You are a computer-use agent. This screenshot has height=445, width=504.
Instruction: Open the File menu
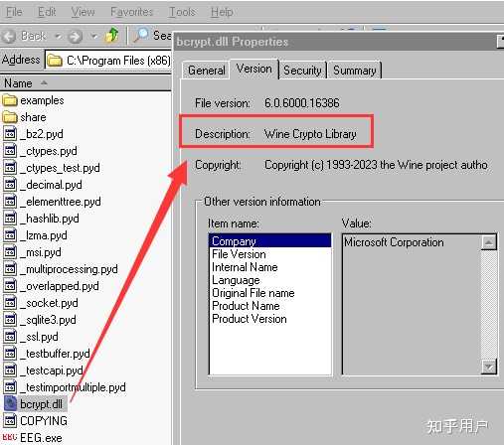pos(14,12)
